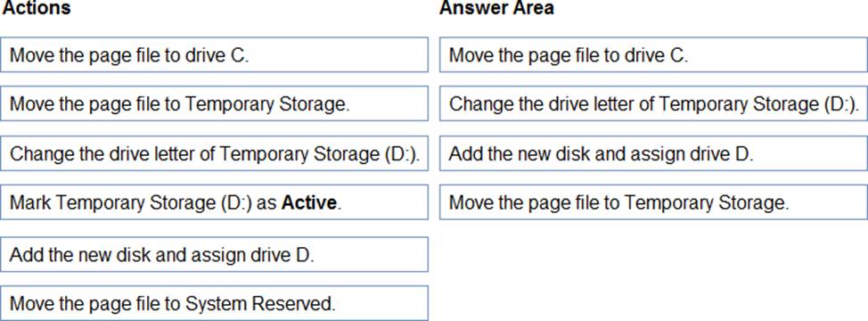Select 'Mark Temporary Storage (D:) as Active' action
Image resolution: width=868 pixels, height=321 pixels.
(214, 202)
